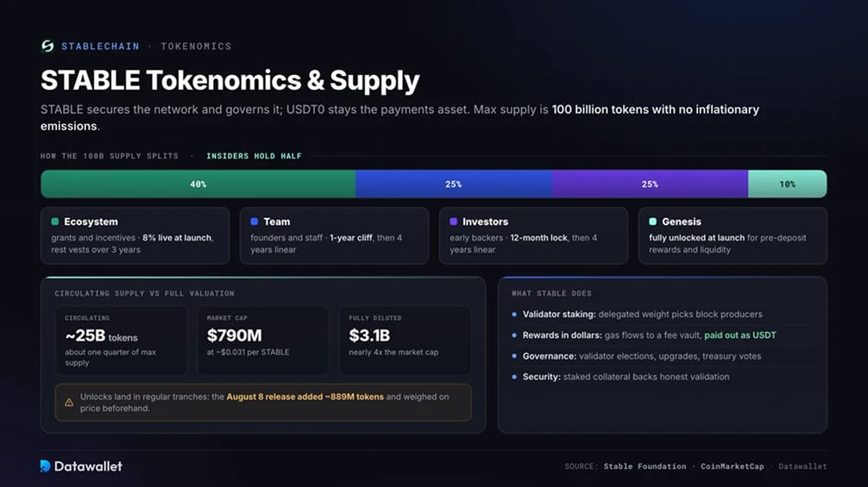This screenshot has height=487, width=868.
Task: Select the purple 25% Investors bar segment
Action: tap(650, 184)
